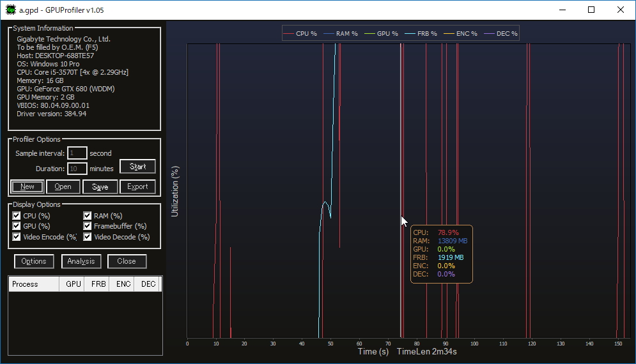Toggle the CPU (%) checkbox
Screen dimensions: 636x364
coord(16,216)
